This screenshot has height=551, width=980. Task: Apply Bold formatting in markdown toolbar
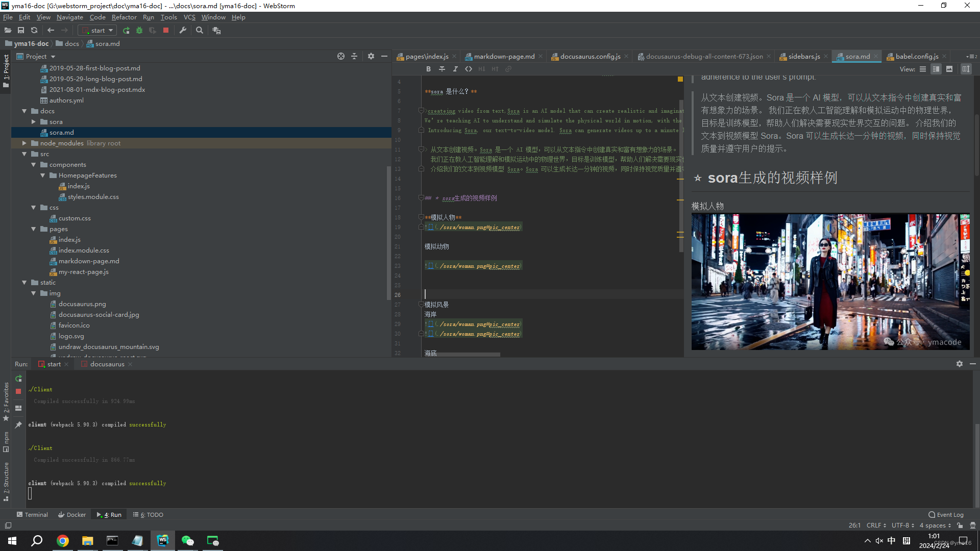click(x=429, y=69)
